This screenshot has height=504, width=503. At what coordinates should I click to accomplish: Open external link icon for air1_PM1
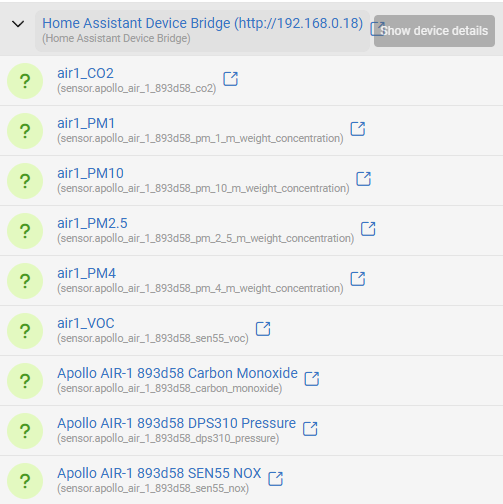[358, 129]
